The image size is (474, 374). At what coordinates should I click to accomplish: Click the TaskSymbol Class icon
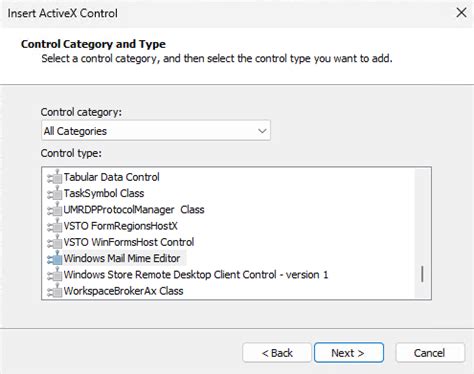tap(55, 193)
